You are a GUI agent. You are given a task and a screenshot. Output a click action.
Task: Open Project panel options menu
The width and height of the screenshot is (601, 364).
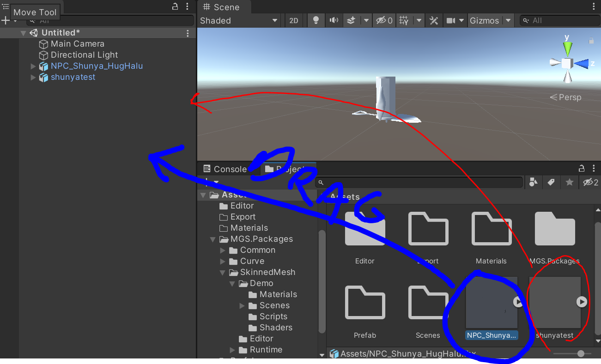coord(594,168)
